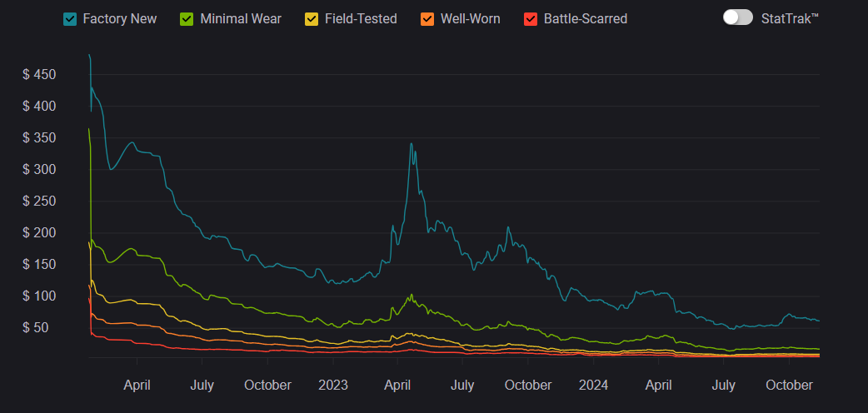Click the Battle-Scarred legend label
This screenshot has height=413, width=868.
(585, 18)
